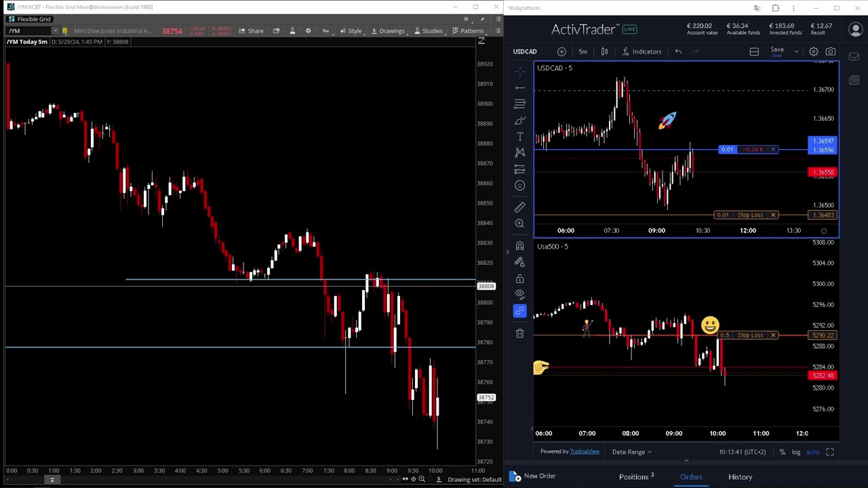868x488 pixels.
Task: Open the user account profile icon
Action: (855, 30)
